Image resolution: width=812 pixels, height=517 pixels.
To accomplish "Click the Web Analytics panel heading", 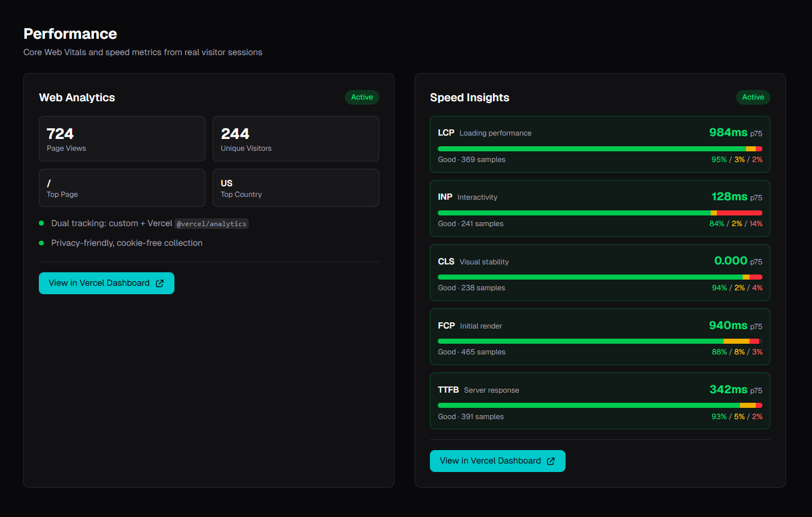I will [x=77, y=97].
